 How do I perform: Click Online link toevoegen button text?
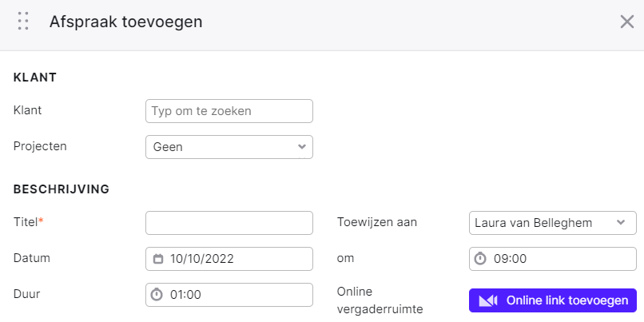coord(567,300)
